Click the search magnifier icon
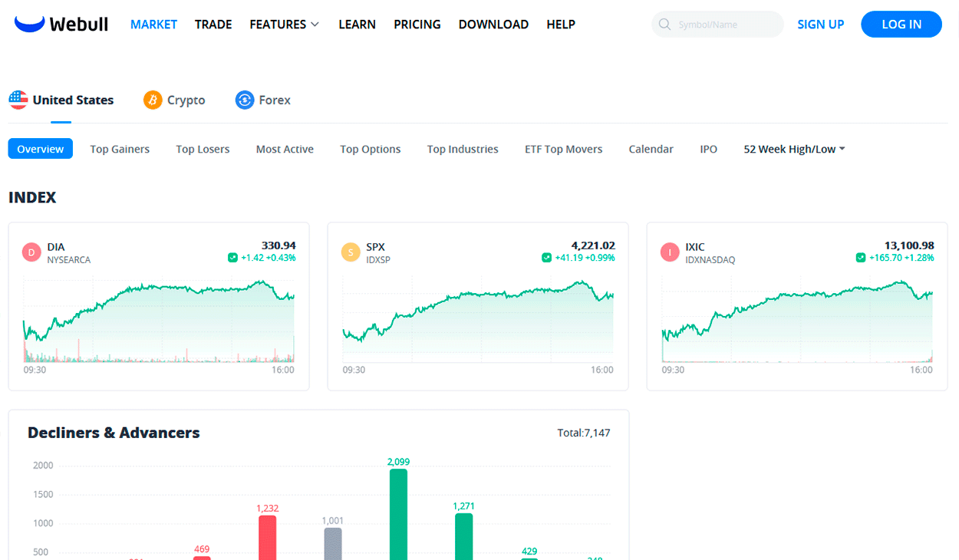The height and width of the screenshot is (560, 959). pyautogui.click(x=664, y=24)
